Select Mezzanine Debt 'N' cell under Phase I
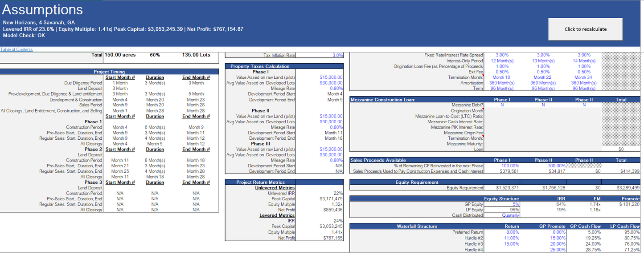644x259 pixels. pos(502,105)
